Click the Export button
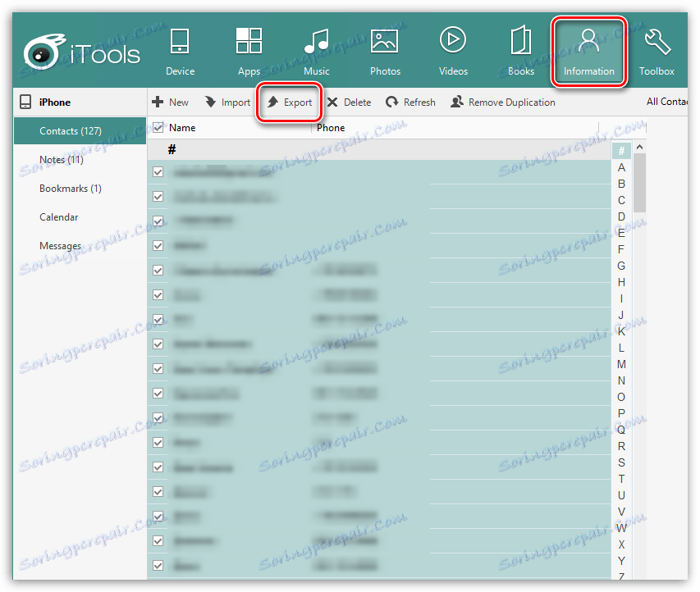The image size is (700, 592). pos(290,102)
